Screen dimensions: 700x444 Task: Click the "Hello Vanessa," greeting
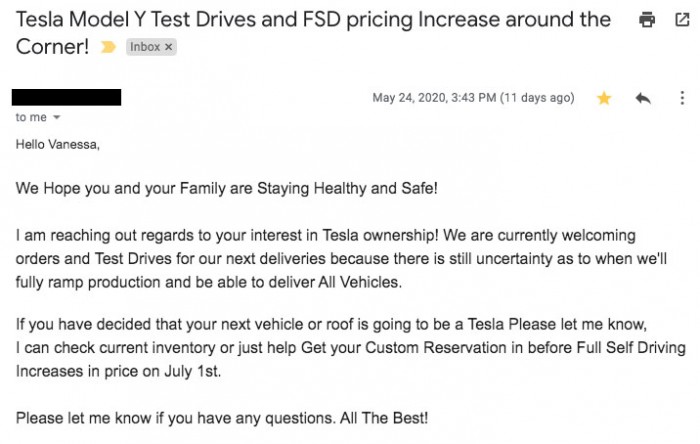pos(58,144)
